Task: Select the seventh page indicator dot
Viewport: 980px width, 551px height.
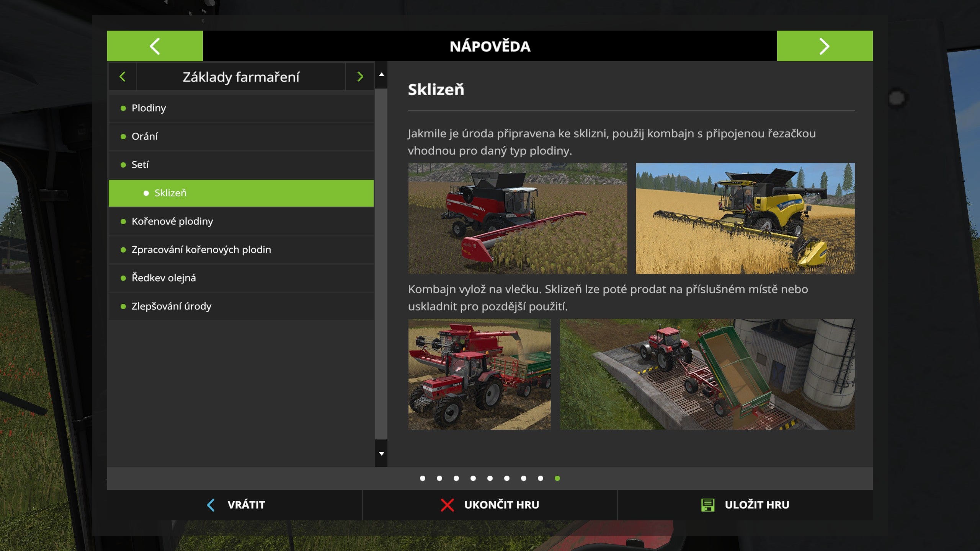Action: (524, 478)
